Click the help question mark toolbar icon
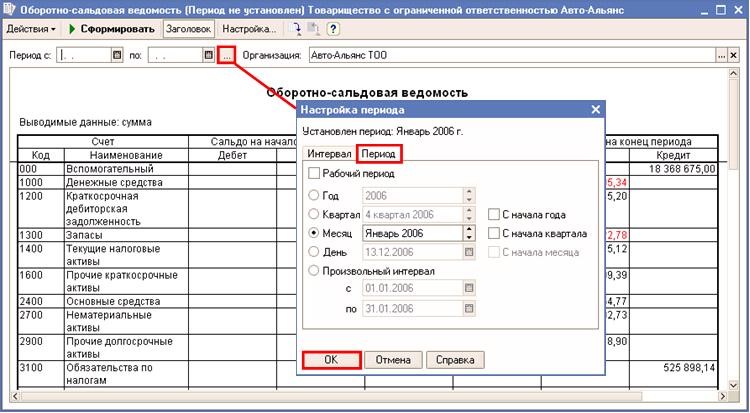Image resolution: width=750 pixels, height=413 pixels. click(332, 29)
